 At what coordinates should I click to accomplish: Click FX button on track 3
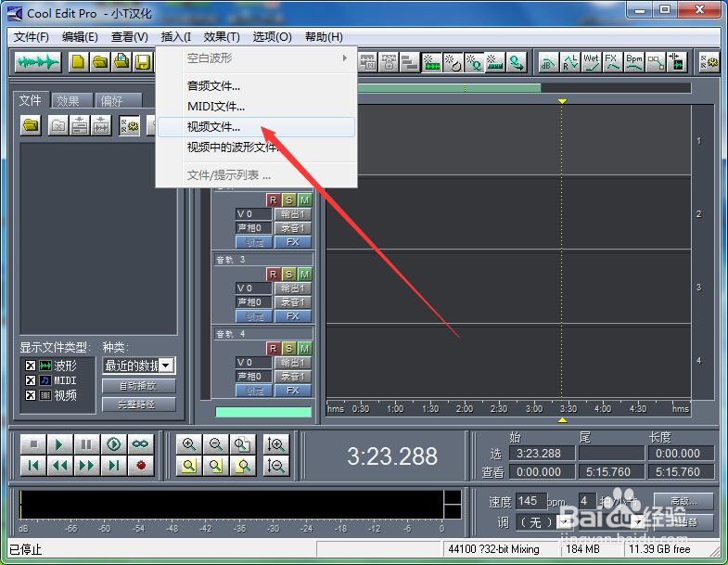tap(293, 316)
